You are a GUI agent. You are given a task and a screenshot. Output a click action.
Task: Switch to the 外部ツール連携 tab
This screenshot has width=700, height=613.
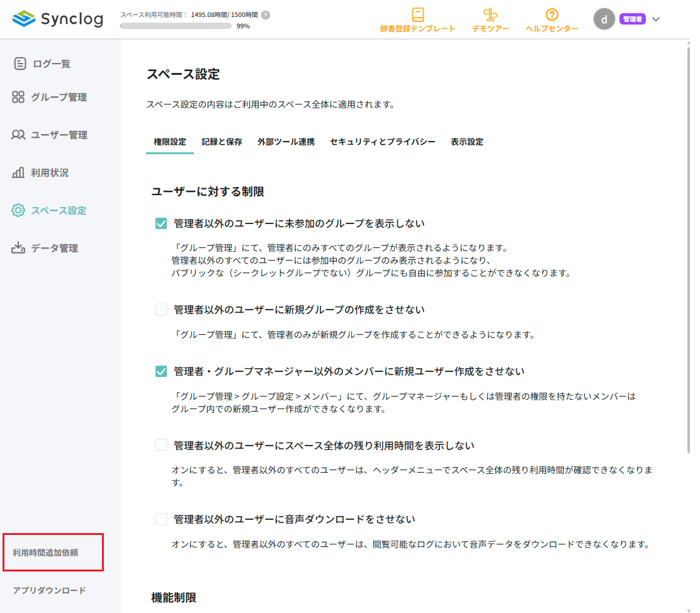click(286, 142)
